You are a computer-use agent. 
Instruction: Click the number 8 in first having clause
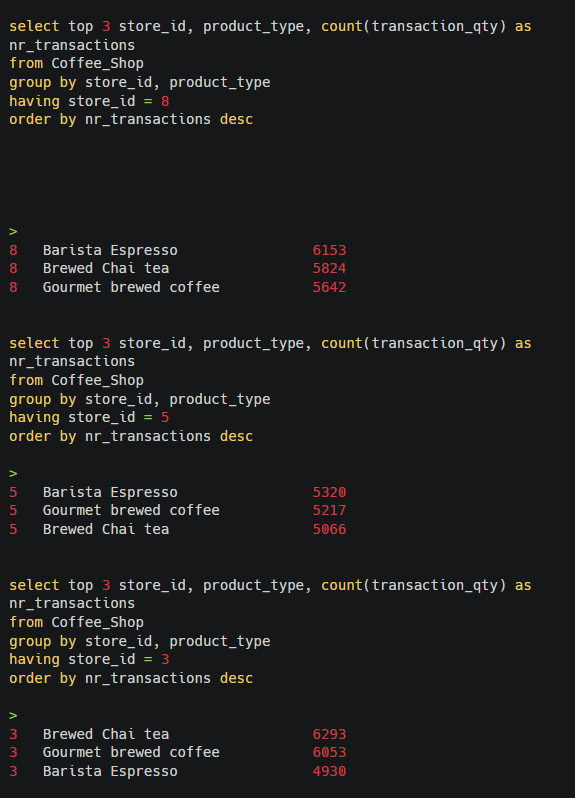165,101
